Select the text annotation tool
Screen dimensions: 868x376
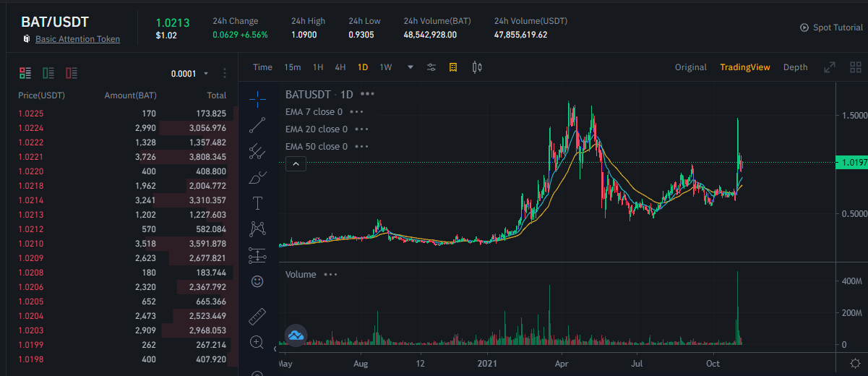(257, 203)
